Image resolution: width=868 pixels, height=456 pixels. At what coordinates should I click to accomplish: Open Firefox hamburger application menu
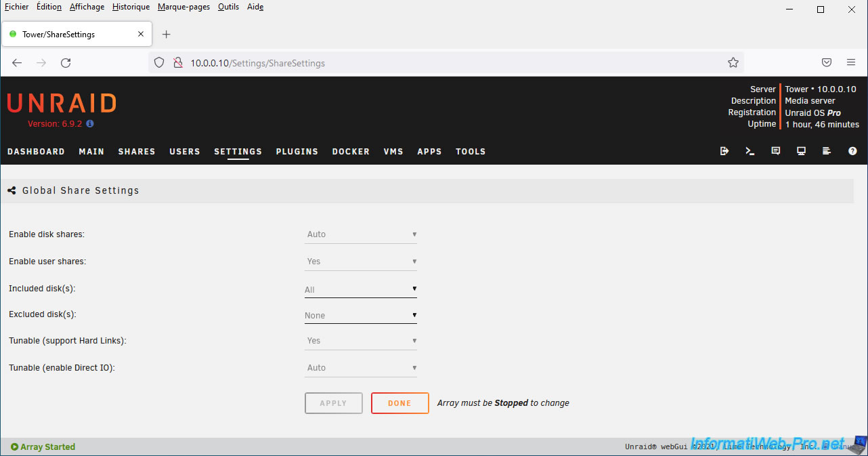851,62
